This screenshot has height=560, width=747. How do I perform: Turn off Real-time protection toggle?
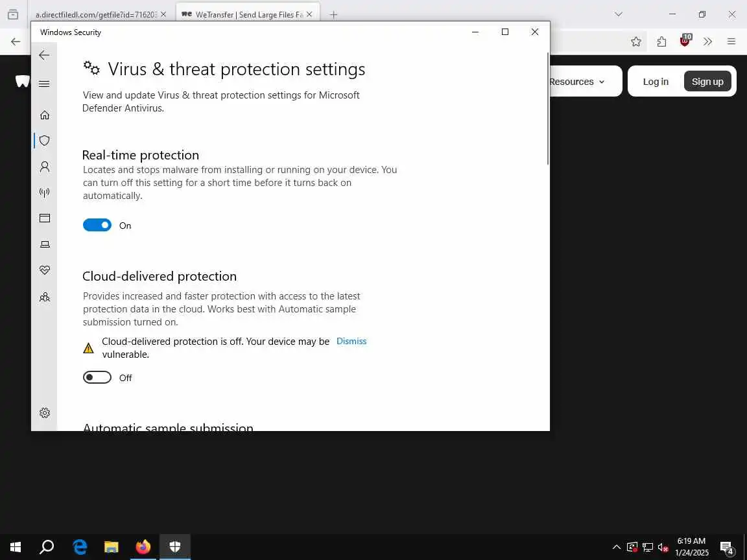97,225
